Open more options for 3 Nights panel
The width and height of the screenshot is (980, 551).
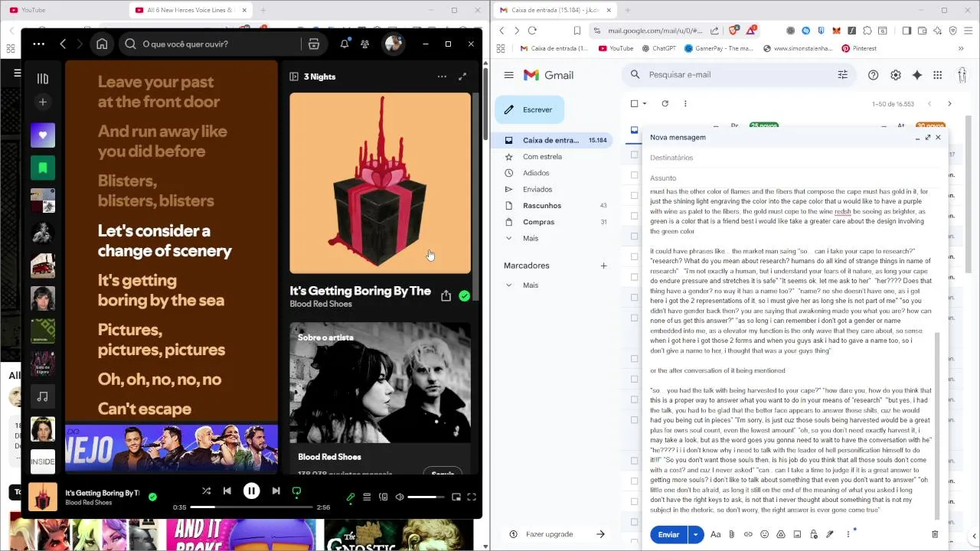(x=442, y=77)
